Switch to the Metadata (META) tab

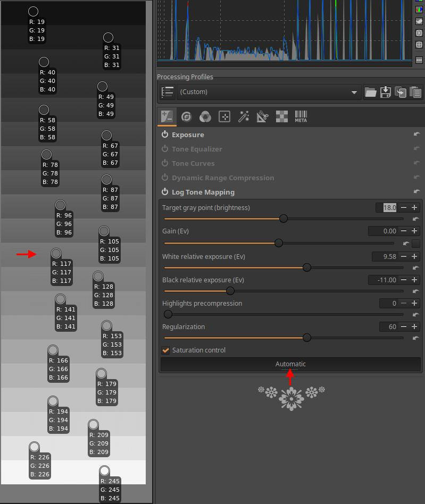tap(301, 116)
